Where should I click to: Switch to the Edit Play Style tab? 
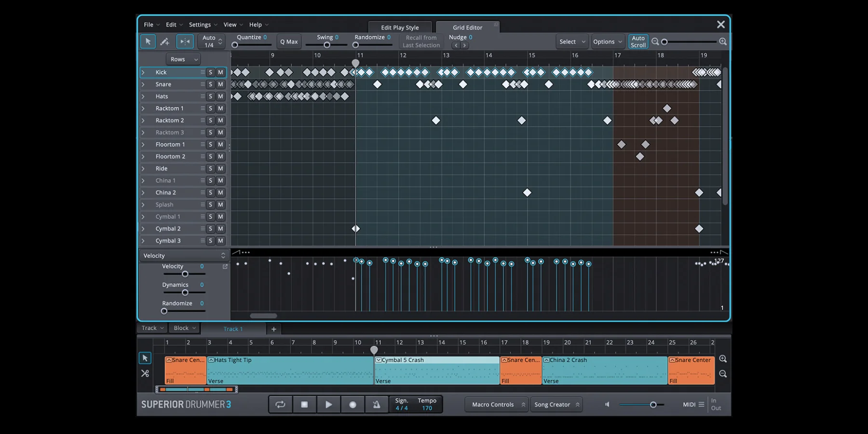point(400,27)
